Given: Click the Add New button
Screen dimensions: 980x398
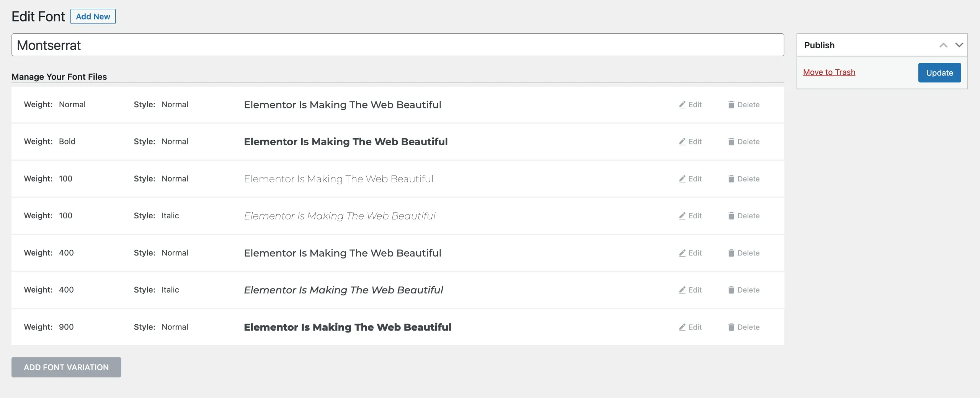Looking at the screenshot, I should (x=93, y=16).
